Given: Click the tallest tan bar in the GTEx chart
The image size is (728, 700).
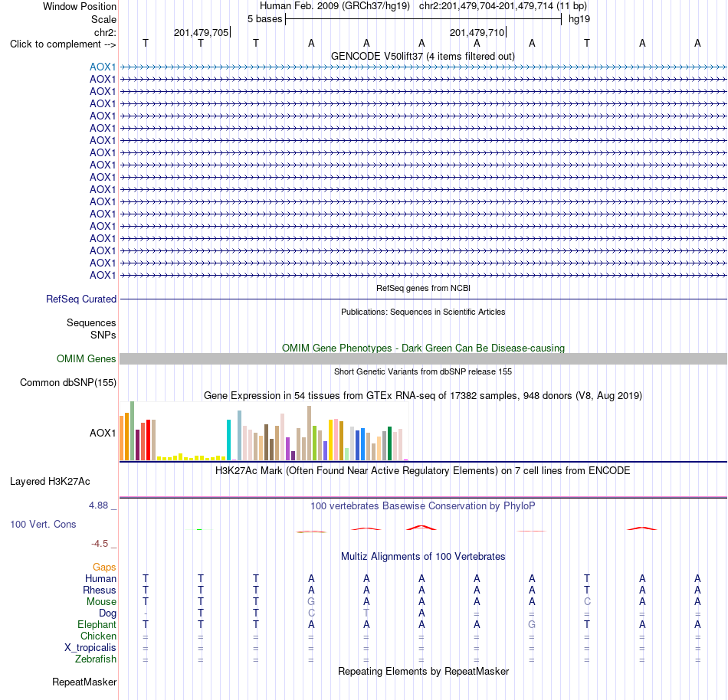Looking at the screenshot, I should [310, 433].
